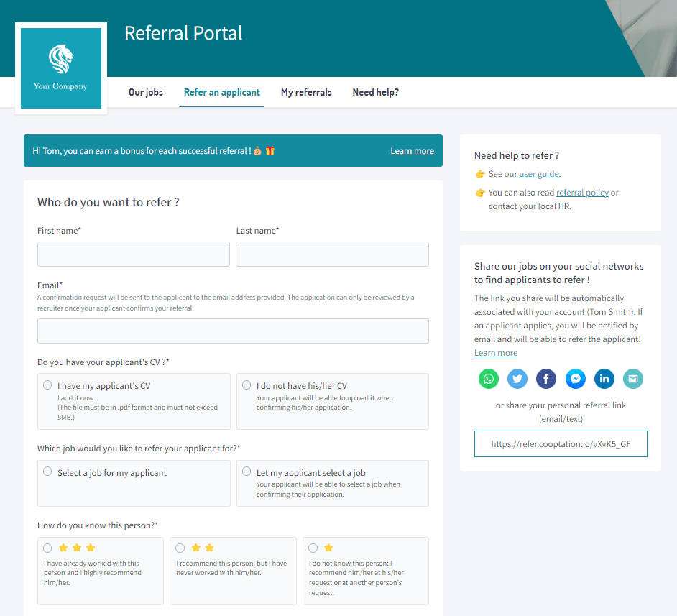Choose "I do not have his/her CV"
Screen dimensions: 677x616
coord(247,385)
